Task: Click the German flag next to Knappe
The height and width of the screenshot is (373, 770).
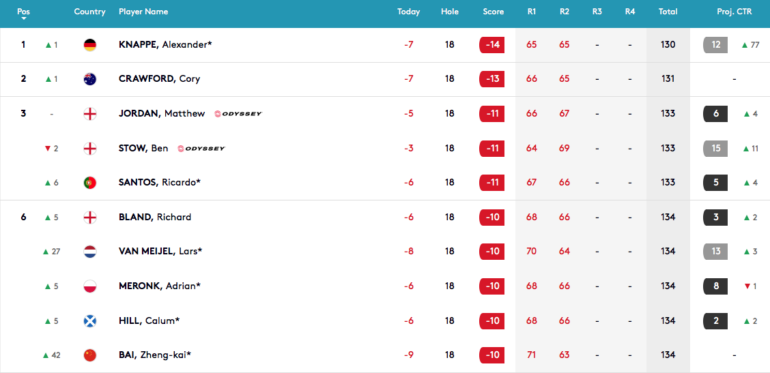Action: coord(90,45)
